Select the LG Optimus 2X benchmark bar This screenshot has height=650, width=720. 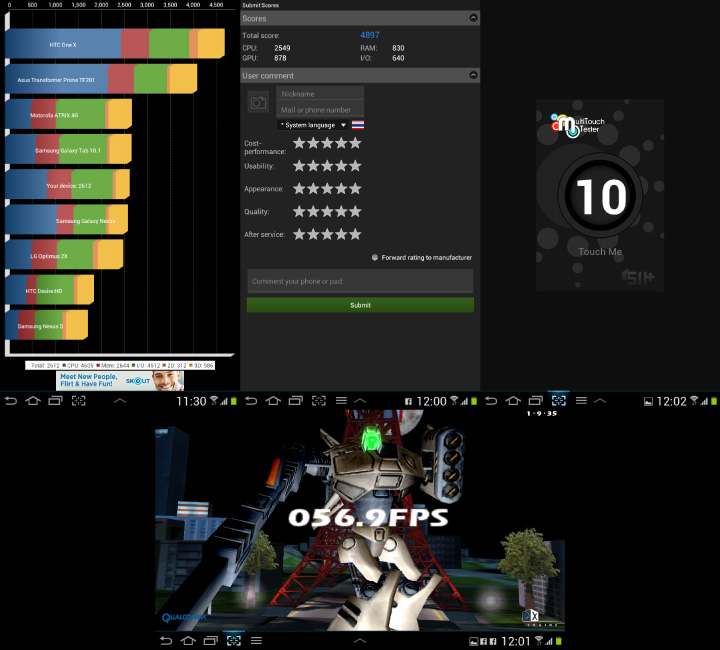[x=64, y=256]
